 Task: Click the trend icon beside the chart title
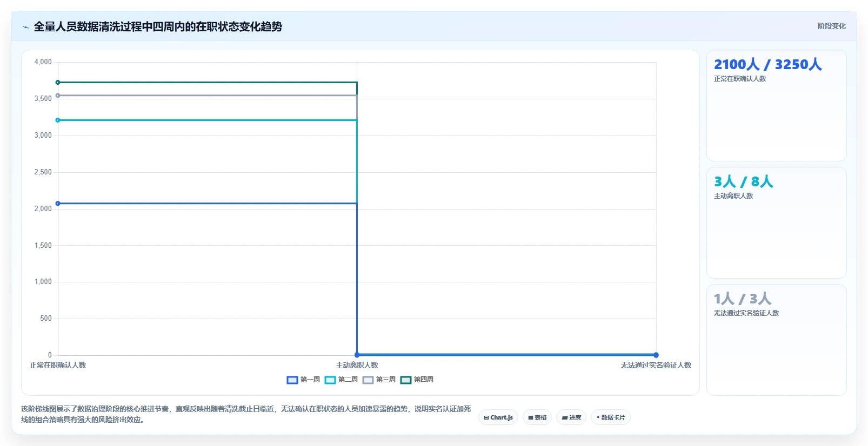(x=25, y=27)
